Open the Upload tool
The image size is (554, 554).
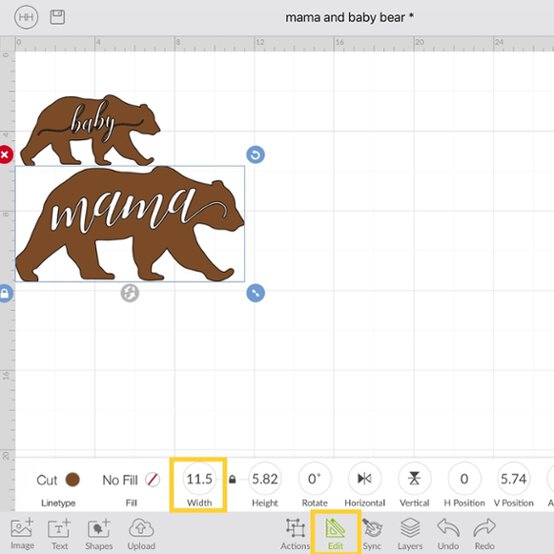(x=141, y=534)
